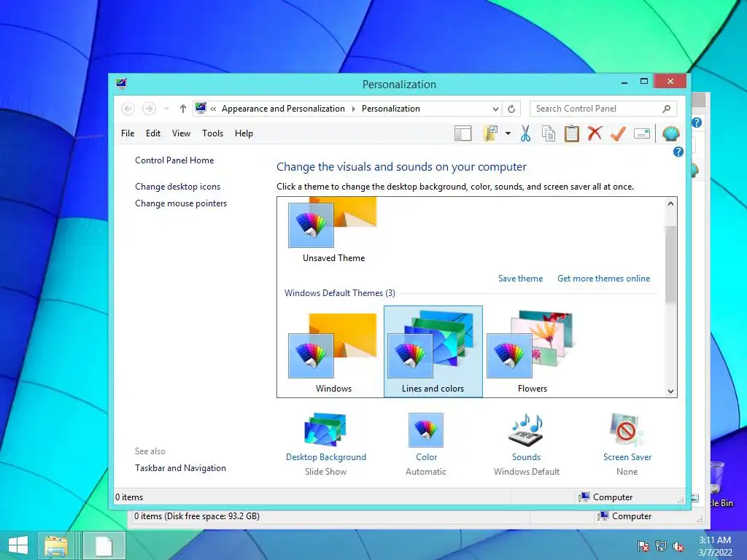Viewport: 747px width, 560px height.
Task: Open the Help menu
Action: (244, 133)
